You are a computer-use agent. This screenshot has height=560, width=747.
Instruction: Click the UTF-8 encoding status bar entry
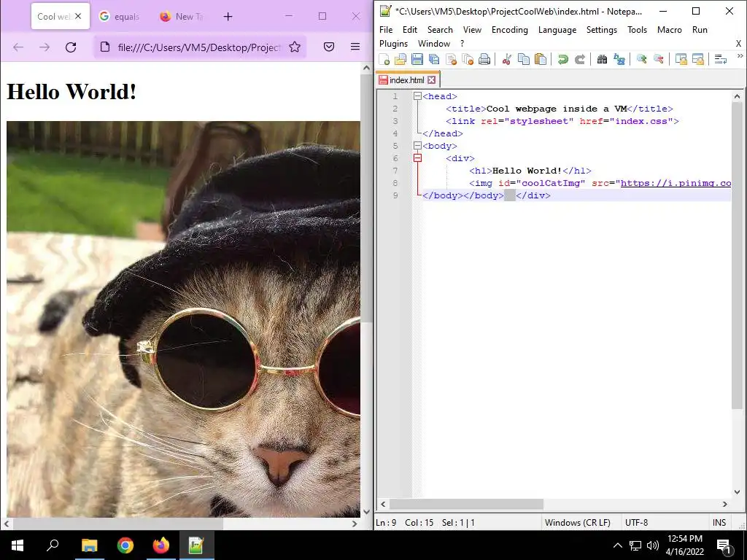point(636,522)
